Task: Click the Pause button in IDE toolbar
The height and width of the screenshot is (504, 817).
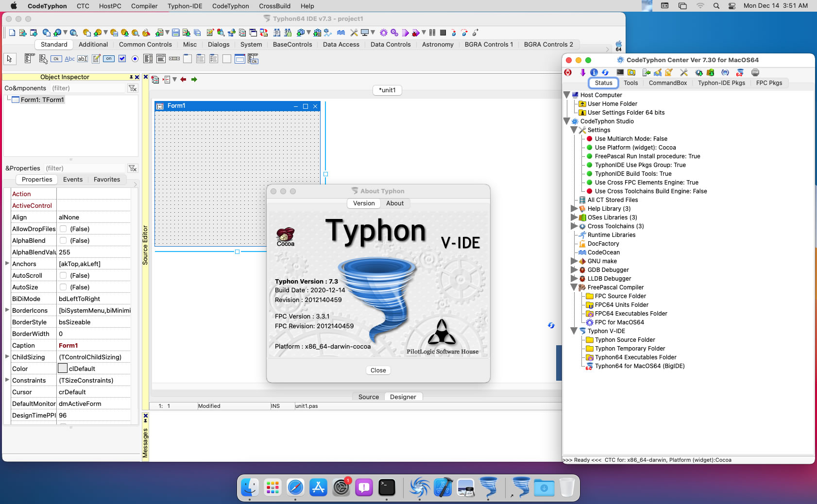Action: pyautogui.click(x=432, y=33)
